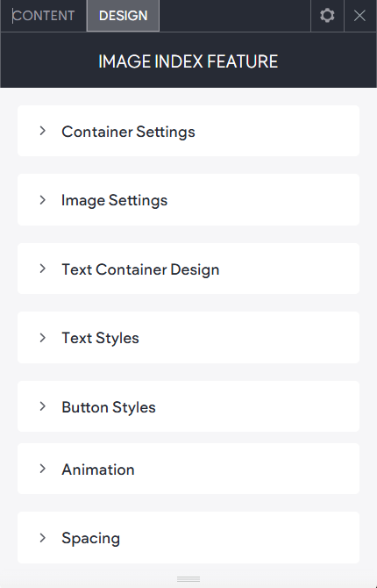377x588 pixels.
Task: Open the Animation section
Action: tap(188, 469)
